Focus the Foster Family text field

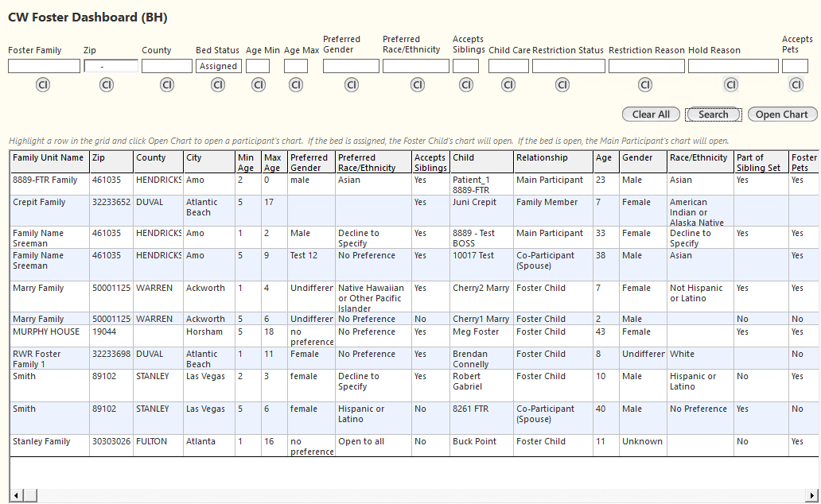click(x=44, y=66)
